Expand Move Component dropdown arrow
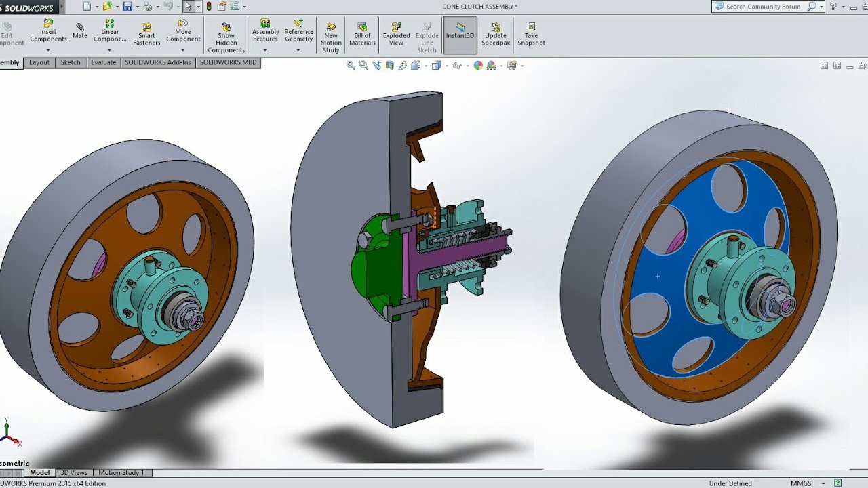Screen dimensions: 868x488 coord(182,49)
